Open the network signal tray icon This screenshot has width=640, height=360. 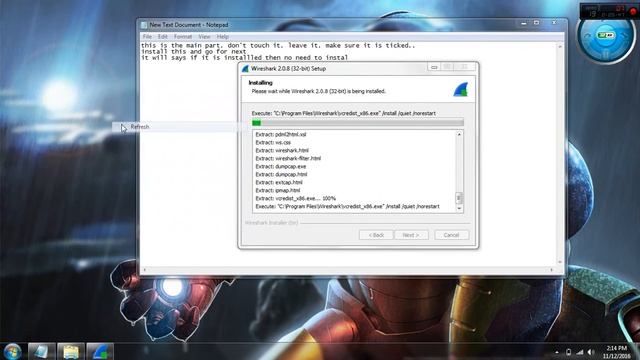point(580,352)
